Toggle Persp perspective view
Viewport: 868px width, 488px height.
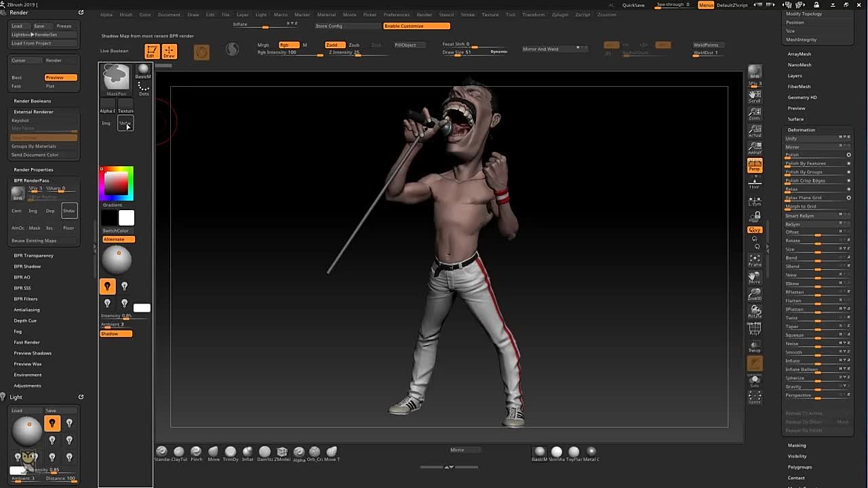point(755,166)
